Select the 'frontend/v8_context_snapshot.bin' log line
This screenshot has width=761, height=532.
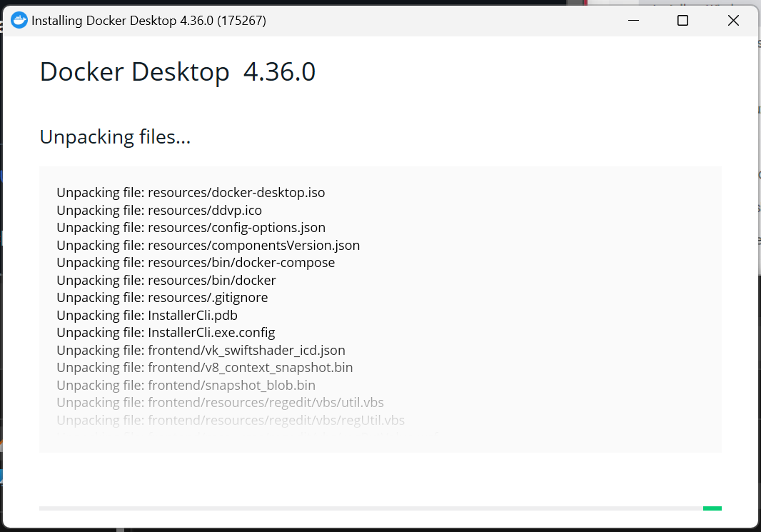[205, 368]
